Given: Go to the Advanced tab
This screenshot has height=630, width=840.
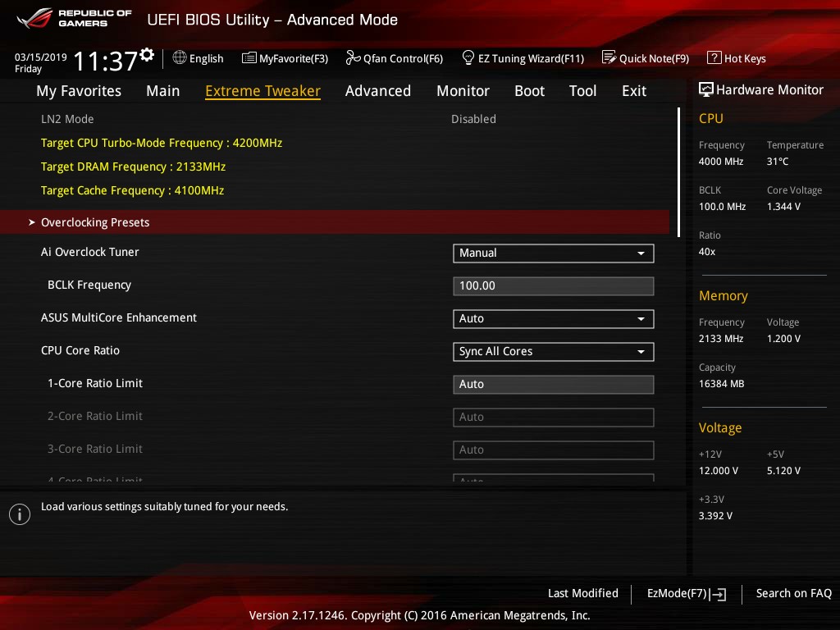Looking at the screenshot, I should coord(377,90).
